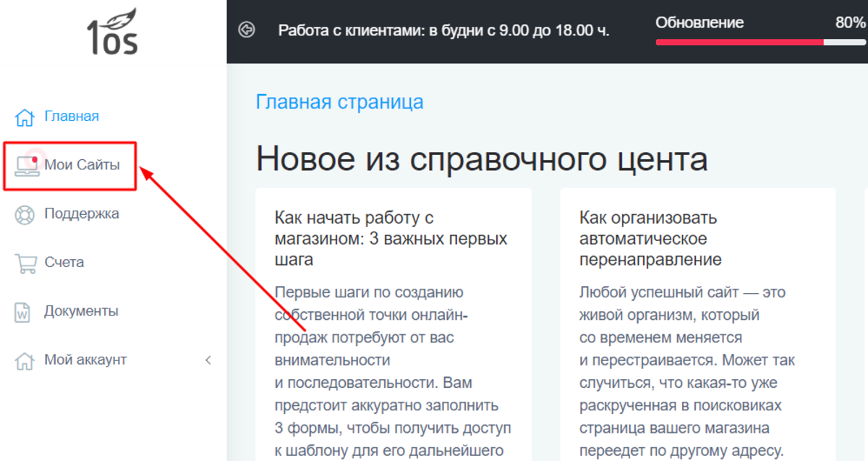Click the 1os feather logo

pos(112,33)
